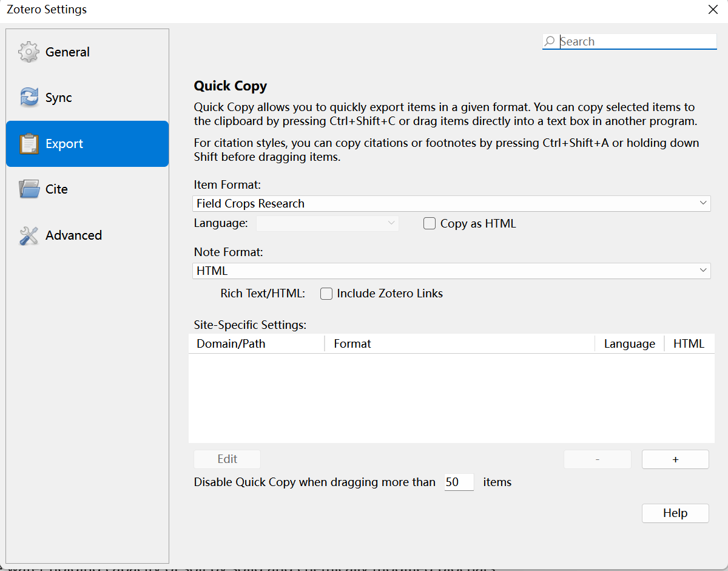Click the Cite folder icon
This screenshot has height=571, width=728.
click(x=29, y=189)
